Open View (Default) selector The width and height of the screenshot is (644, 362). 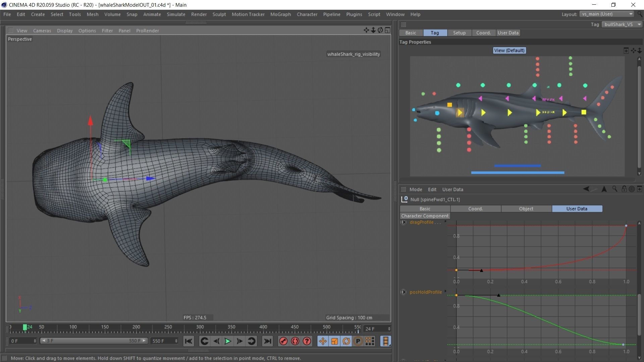509,50
